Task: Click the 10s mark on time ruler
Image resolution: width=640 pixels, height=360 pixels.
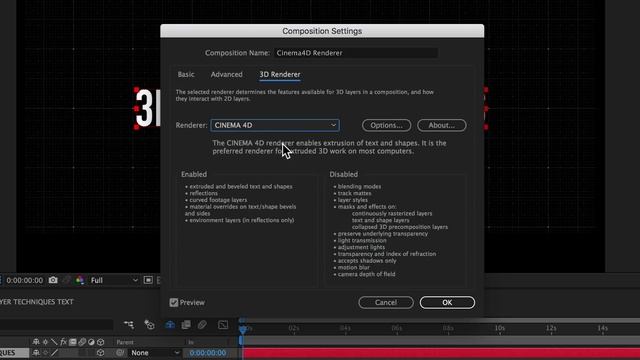Action: [500, 328]
